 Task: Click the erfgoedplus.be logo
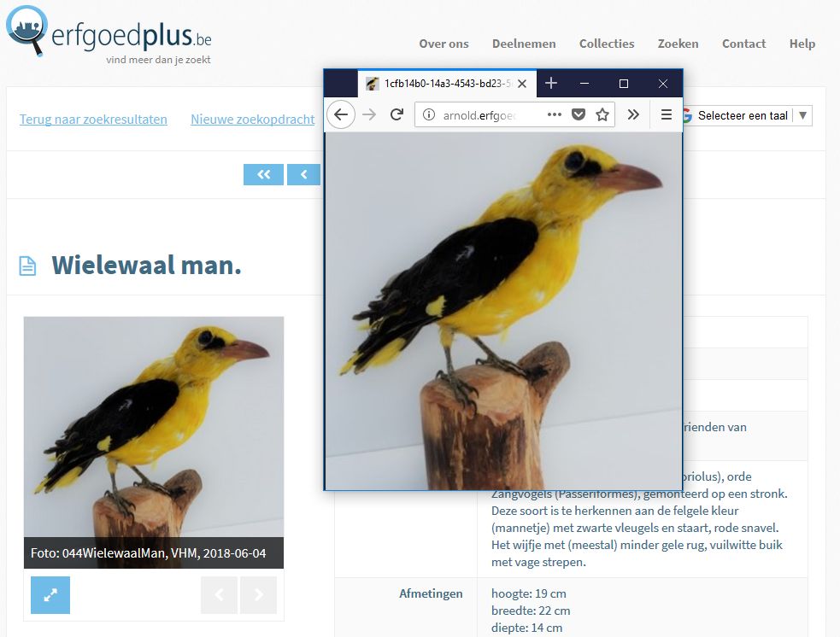coord(109,32)
